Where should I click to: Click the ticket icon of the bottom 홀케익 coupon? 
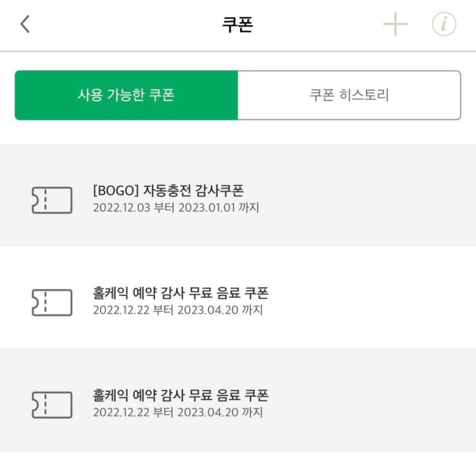pos(52,405)
